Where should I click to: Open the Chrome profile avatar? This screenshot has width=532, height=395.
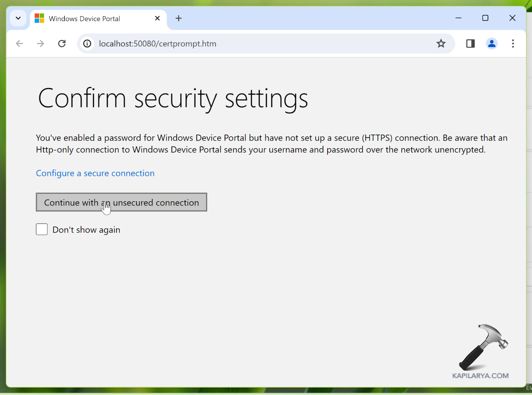[x=492, y=44]
